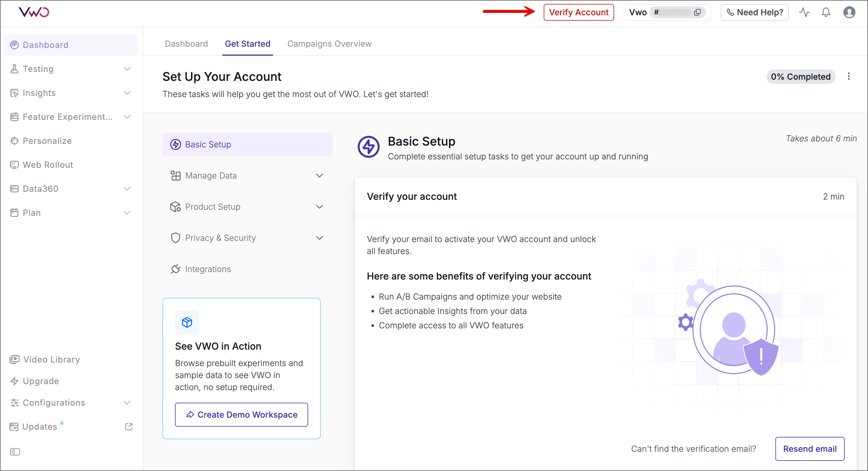Open Updates in a new window via external link icon
Viewport: 868px width, 471px height.
click(128, 426)
